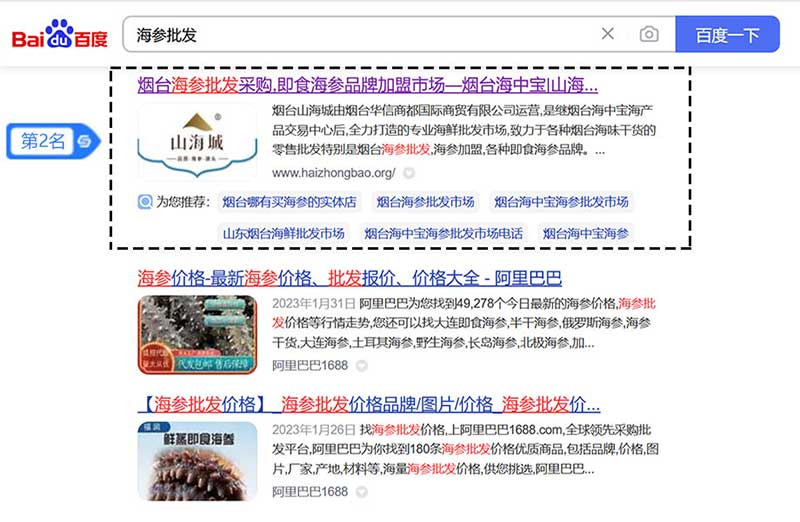This screenshot has width=800, height=522.
Task: Select the 烟台海中宝海参批发市场电话 suggestion
Action: tap(443, 233)
